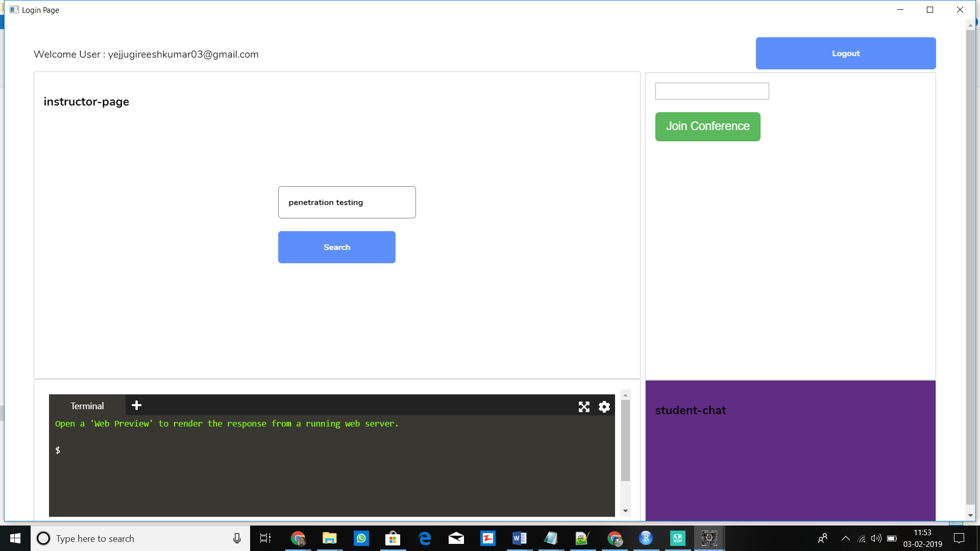Open WhatsApp from the taskbar
Screen dimensions: 980x551
click(361, 538)
